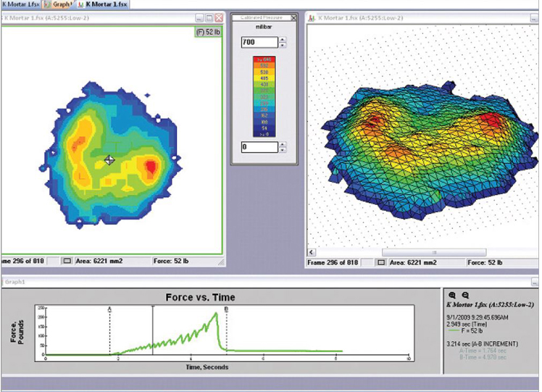This screenshot has height=392, width=542.
Task: Click the zoom out magnifier icon
Action: [464, 295]
